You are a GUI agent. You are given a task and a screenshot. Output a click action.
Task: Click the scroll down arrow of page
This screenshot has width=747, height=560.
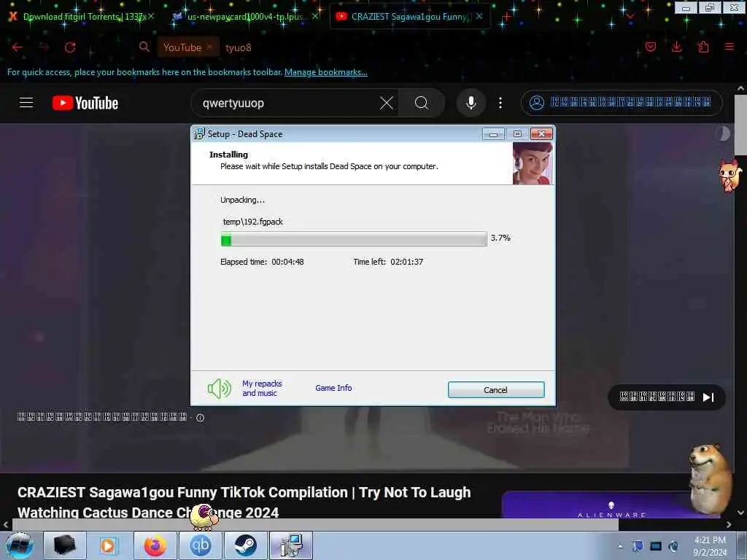coord(741,513)
